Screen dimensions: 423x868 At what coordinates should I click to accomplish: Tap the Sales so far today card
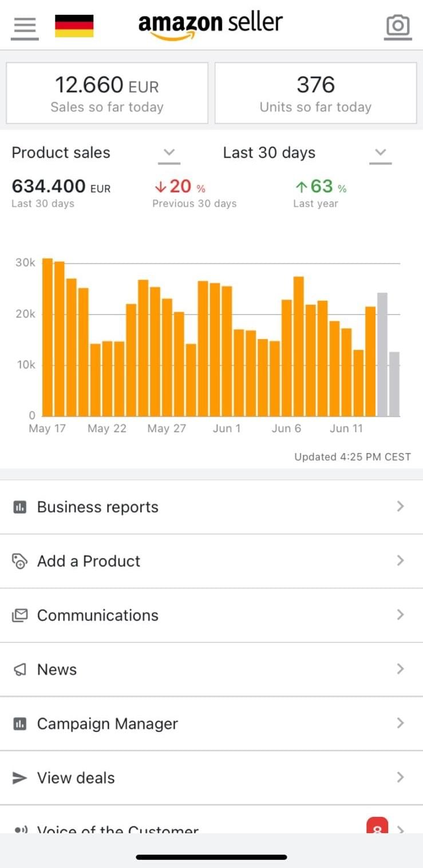coord(107,93)
